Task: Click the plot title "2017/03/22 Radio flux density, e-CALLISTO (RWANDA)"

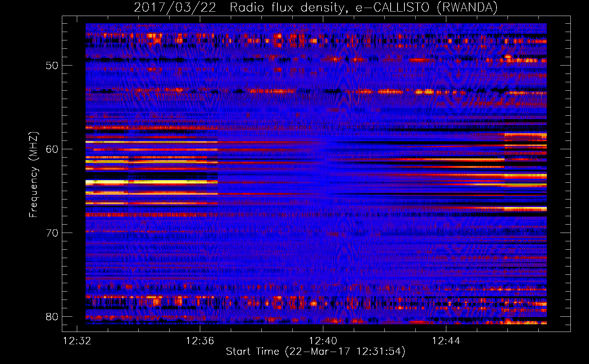Action: 316,7
